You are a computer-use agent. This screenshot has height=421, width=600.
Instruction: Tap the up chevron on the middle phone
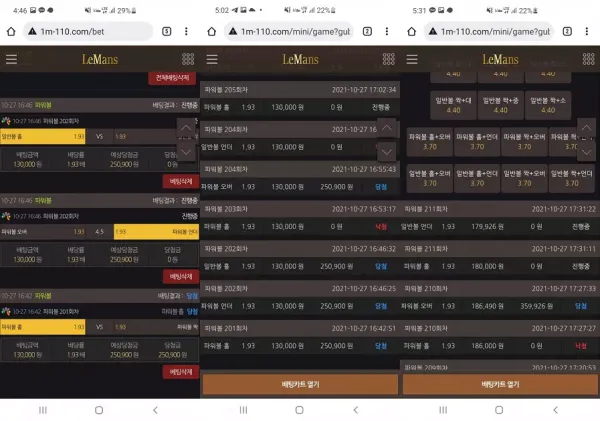pyautogui.click(x=386, y=128)
